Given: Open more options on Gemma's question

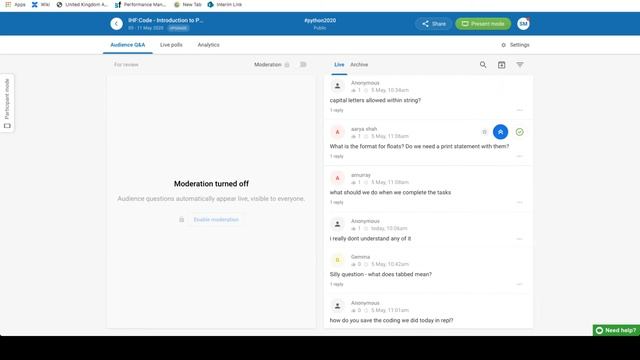Looking at the screenshot, I should (x=519, y=284).
